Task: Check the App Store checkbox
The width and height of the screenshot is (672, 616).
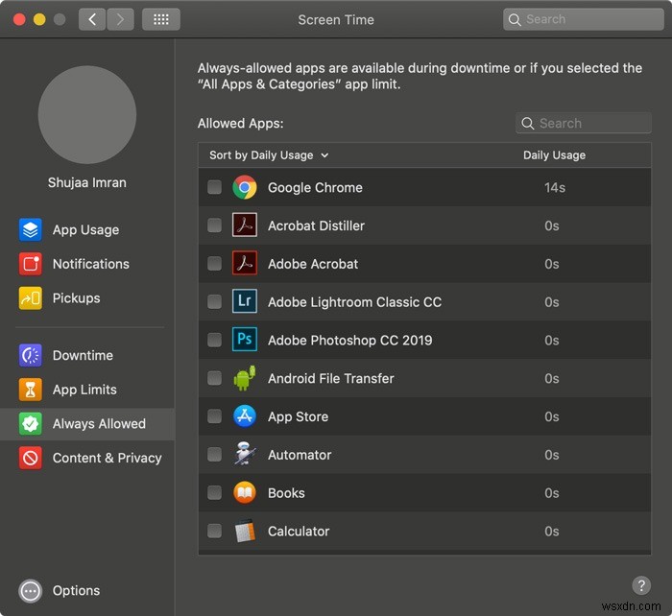Action: click(214, 416)
